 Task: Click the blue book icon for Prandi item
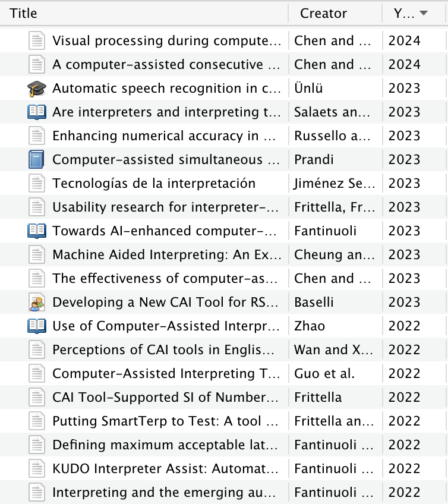point(36,159)
